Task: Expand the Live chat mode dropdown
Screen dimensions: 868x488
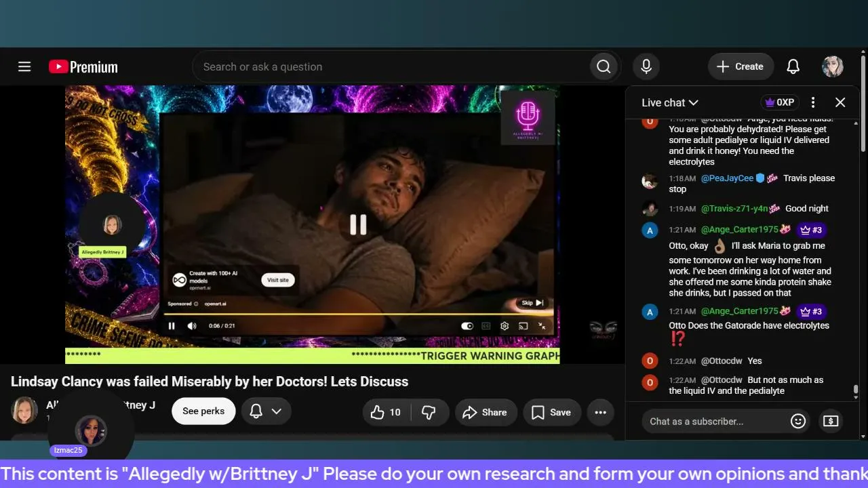Action: (x=670, y=102)
